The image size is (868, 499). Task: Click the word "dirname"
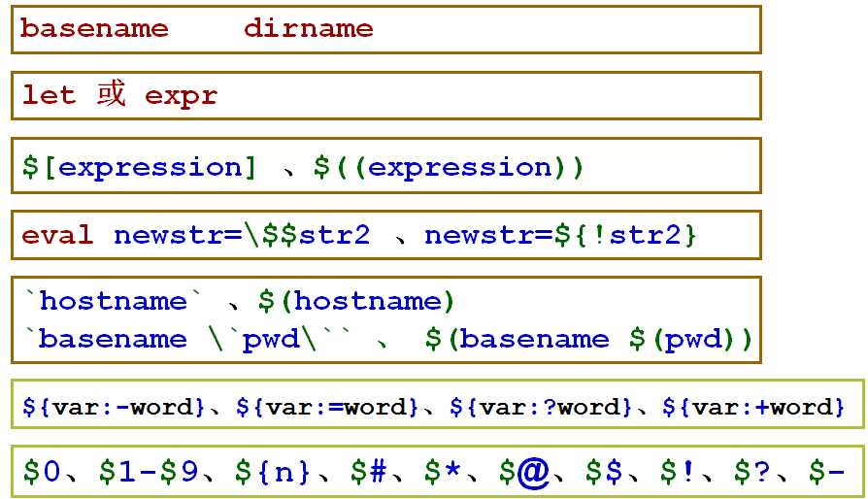coord(309,27)
